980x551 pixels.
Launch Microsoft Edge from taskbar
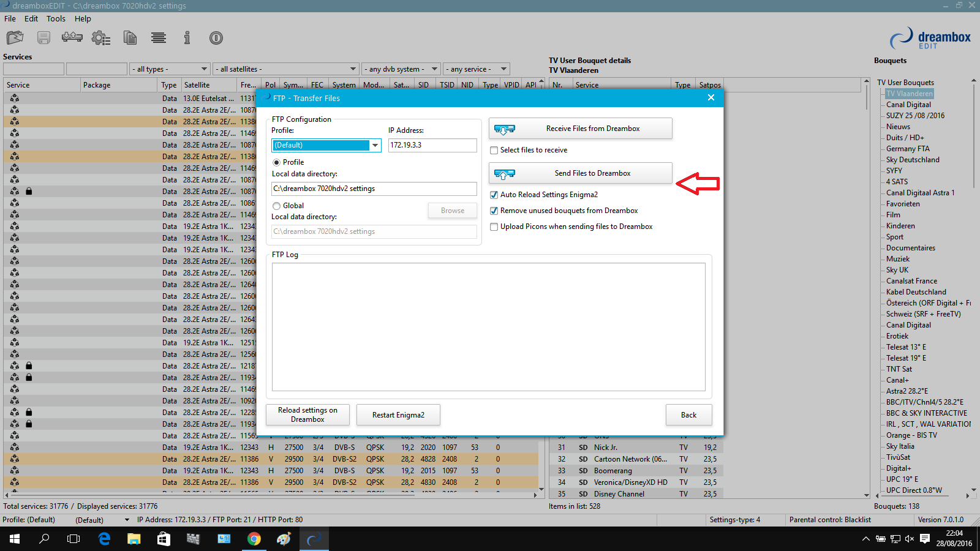pos(104,539)
